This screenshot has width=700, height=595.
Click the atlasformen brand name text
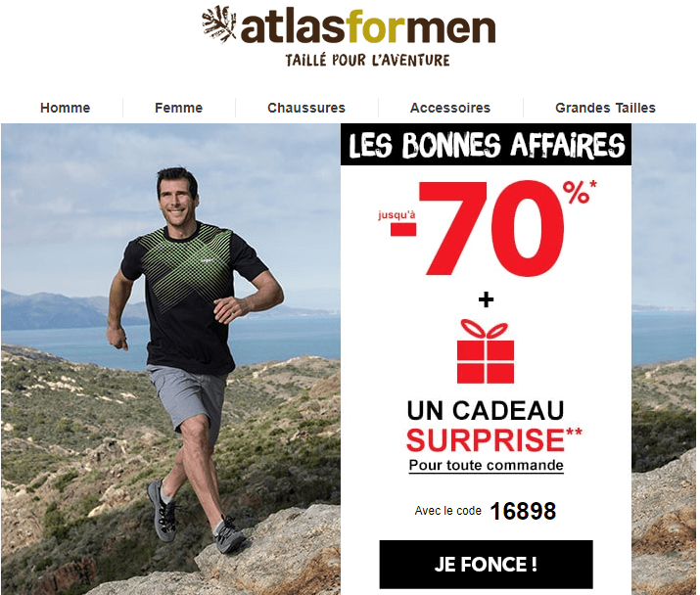pyautogui.click(x=368, y=27)
